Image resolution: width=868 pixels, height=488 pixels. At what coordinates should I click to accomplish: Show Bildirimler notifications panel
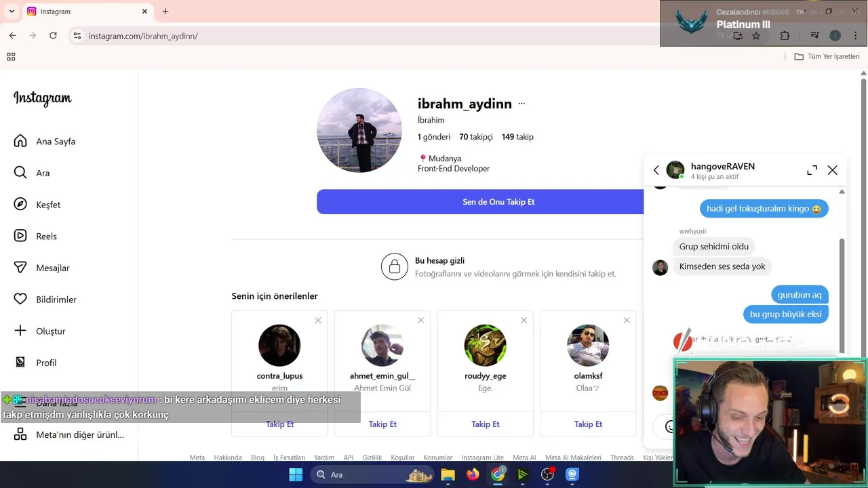pos(45,300)
